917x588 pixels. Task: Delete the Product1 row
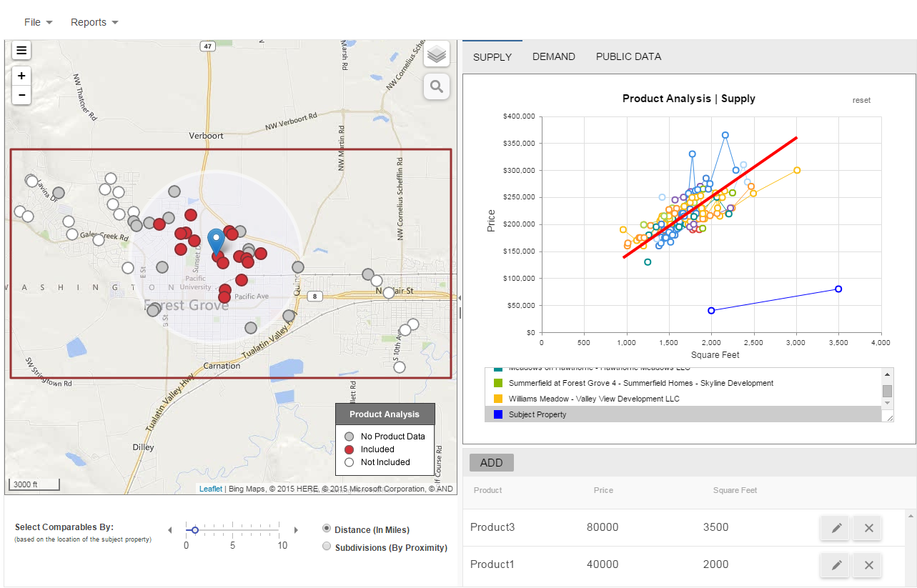click(868, 565)
